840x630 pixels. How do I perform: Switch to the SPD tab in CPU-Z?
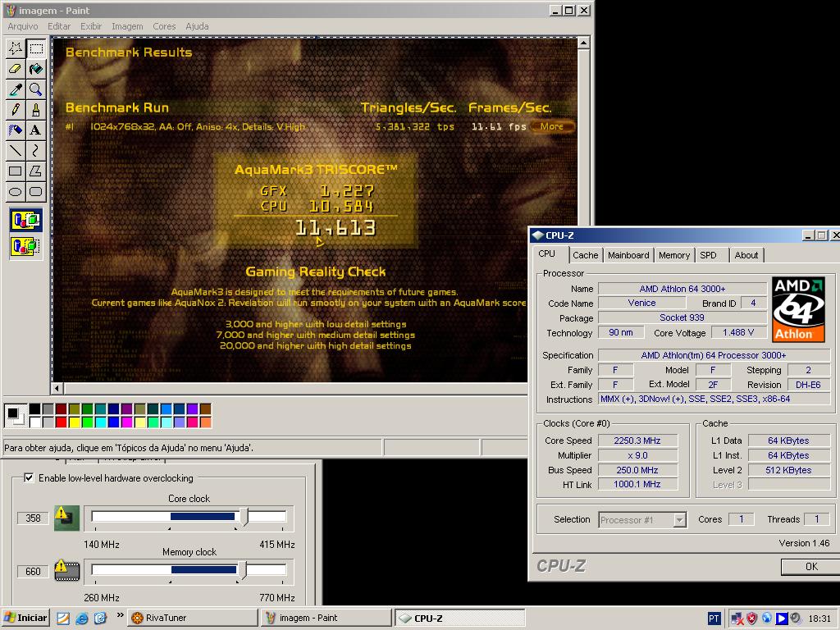click(x=708, y=255)
